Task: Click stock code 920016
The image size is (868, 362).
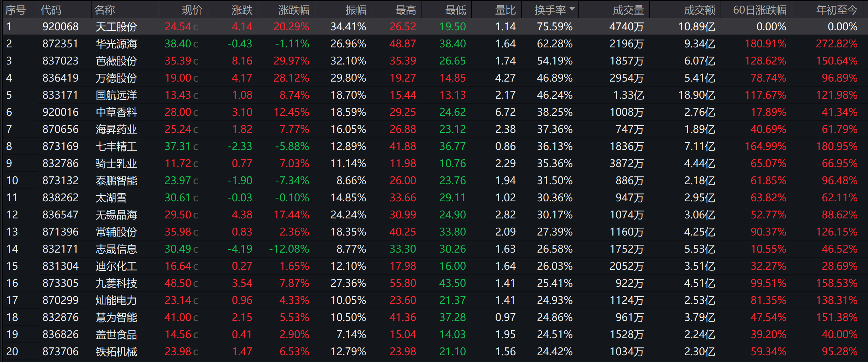Action: pyautogui.click(x=61, y=112)
